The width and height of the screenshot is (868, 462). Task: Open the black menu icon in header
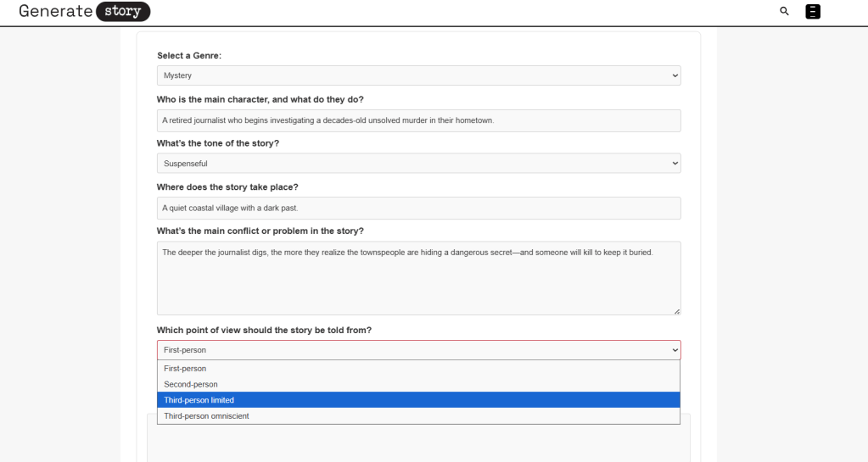[x=813, y=11]
